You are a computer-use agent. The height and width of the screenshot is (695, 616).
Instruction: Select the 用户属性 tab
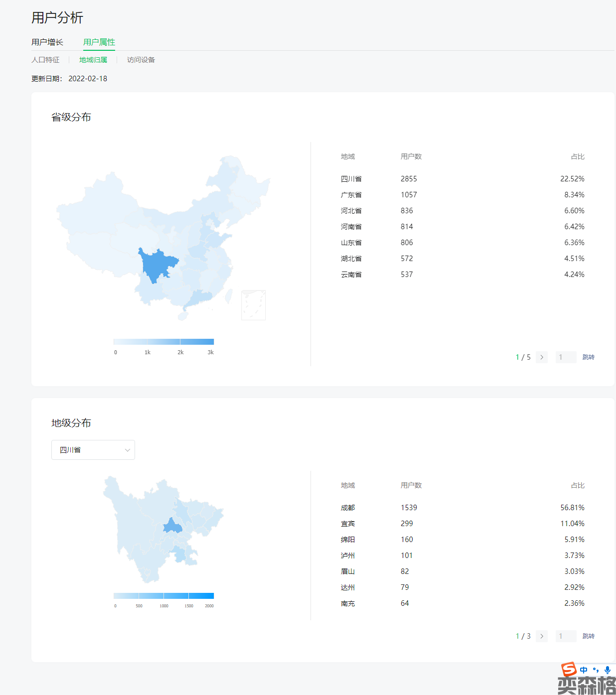click(x=99, y=42)
